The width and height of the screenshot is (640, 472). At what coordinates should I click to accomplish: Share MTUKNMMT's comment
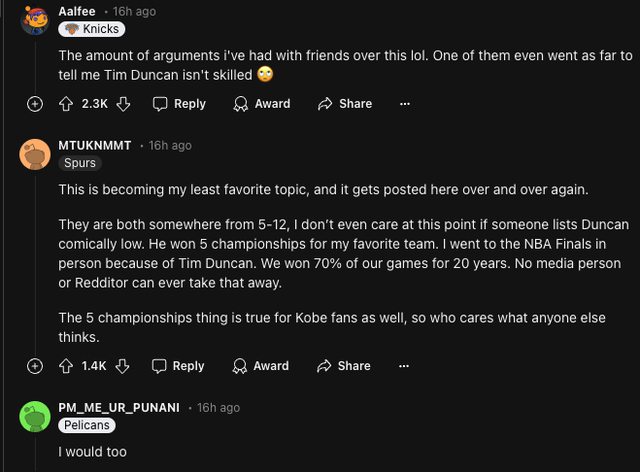343,366
